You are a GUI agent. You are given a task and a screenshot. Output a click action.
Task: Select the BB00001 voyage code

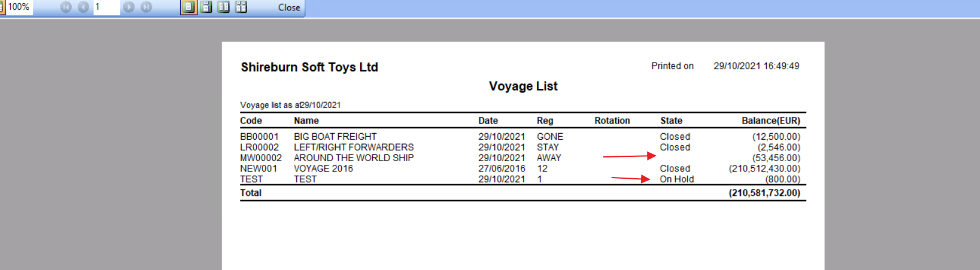pos(259,137)
